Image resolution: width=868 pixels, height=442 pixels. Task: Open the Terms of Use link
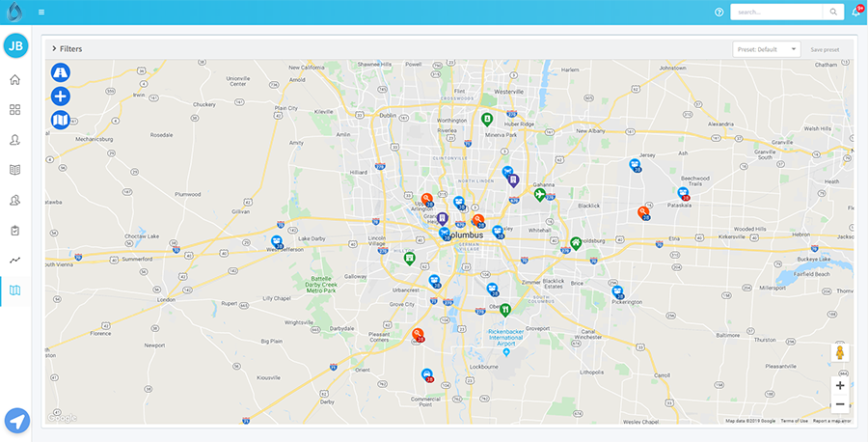click(795, 421)
